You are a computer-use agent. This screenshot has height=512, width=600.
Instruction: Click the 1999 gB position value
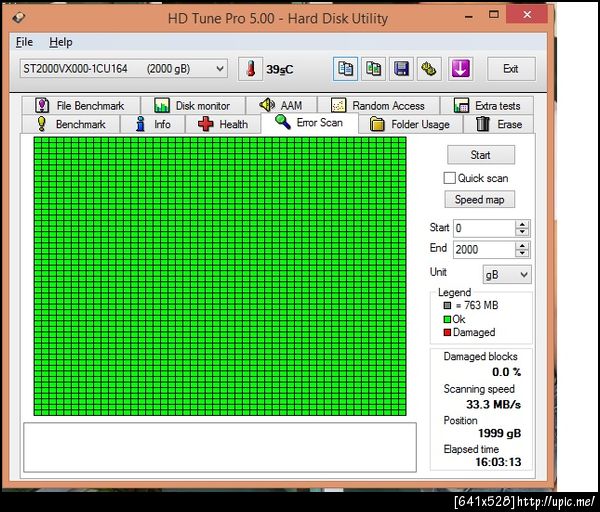tap(499, 433)
